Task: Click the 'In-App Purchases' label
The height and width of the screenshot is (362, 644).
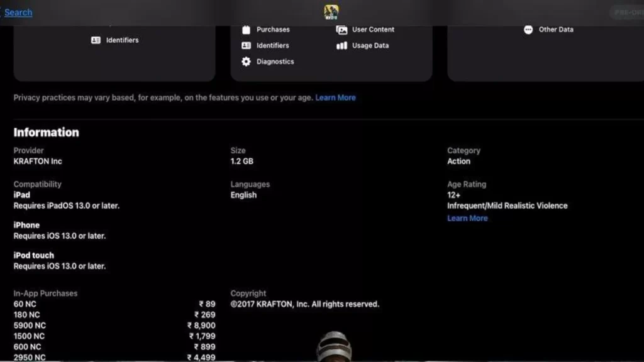Action: [x=45, y=293]
